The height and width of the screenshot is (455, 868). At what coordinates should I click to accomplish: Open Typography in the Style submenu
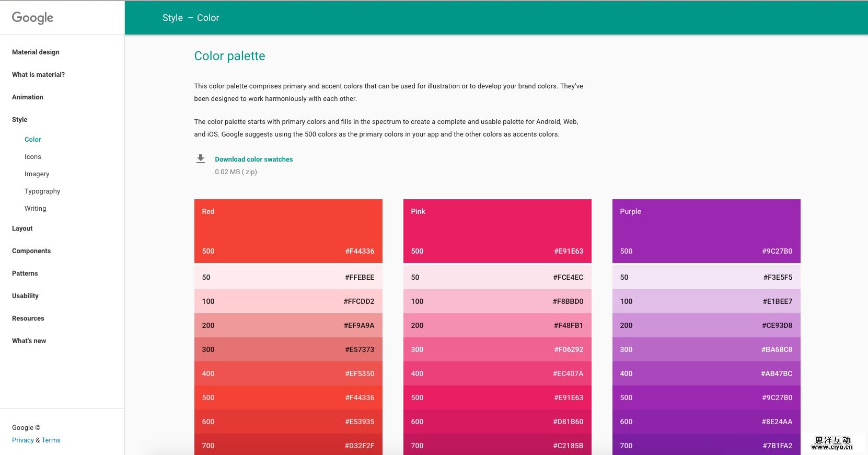(x=42, y=191)
